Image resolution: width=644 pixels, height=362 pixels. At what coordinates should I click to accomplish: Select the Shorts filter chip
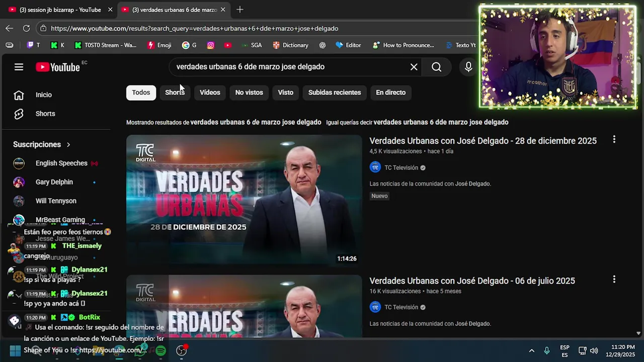175,93
